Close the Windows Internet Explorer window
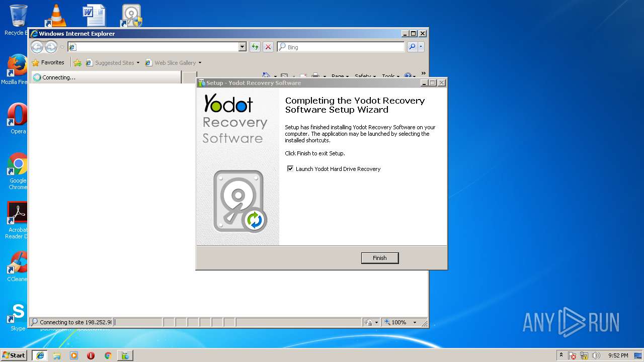The width and height of the screenshot is (644, 362). pos(423,34)
